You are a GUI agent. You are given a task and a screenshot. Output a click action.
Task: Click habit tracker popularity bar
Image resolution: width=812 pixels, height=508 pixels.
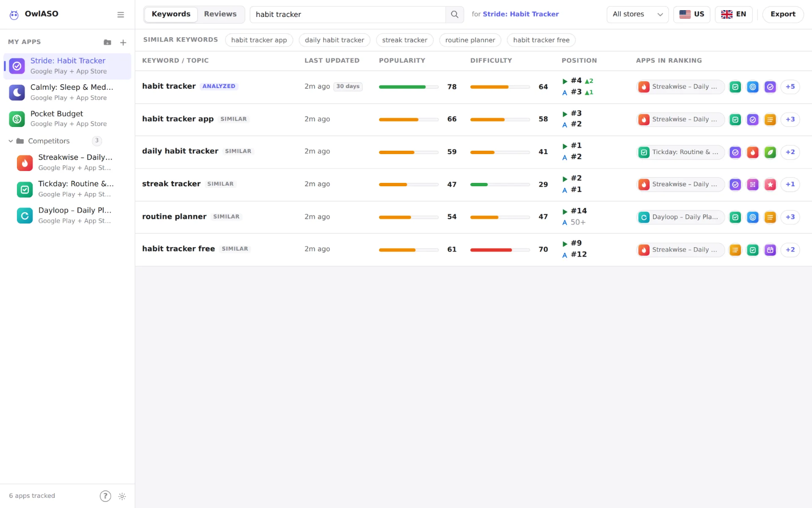click(409, 87)
